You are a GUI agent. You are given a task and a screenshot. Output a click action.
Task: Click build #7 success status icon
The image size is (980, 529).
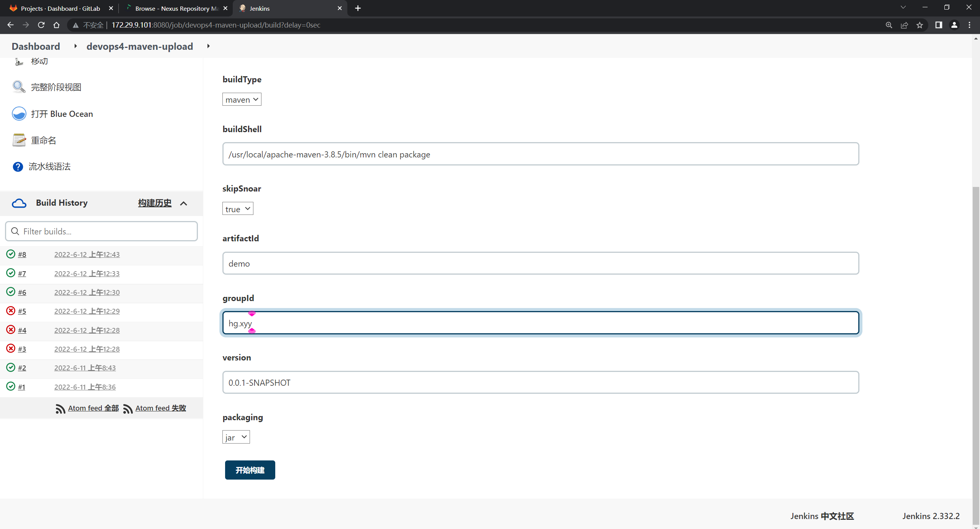point(11,273)
